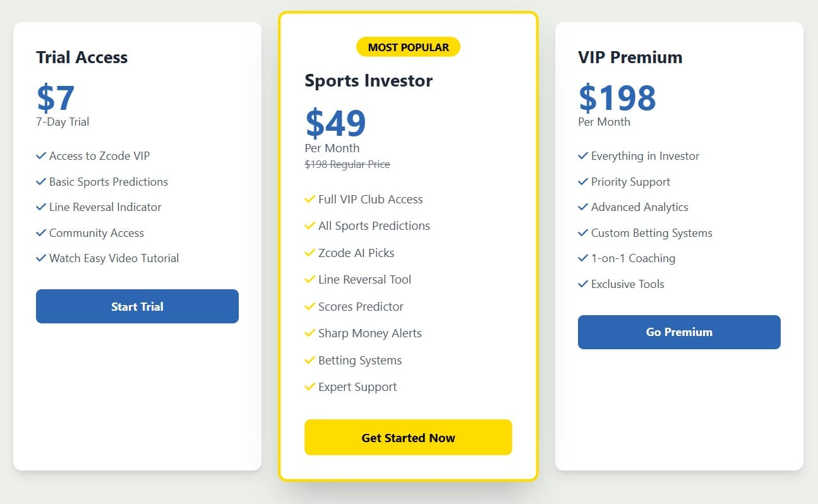
Task: Click yellow checkmark beside Full VIP Club Access
Action: [x=310, y=199]
